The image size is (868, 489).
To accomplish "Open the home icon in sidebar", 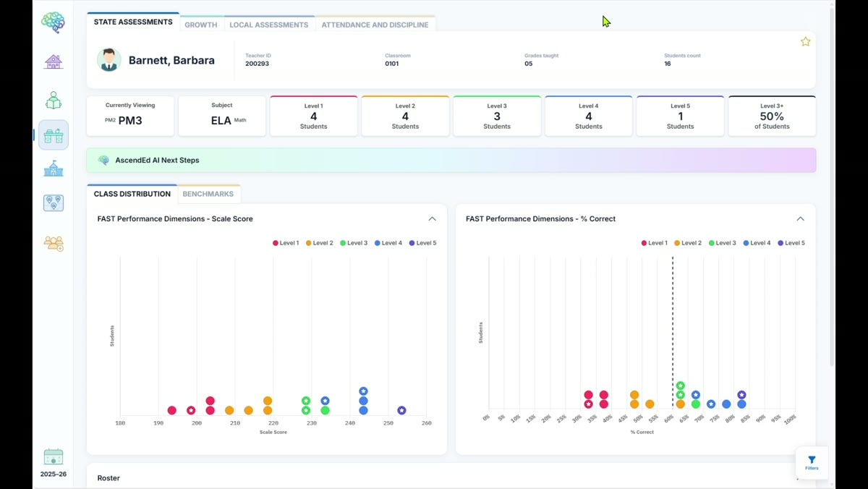I will [x=54, y=62].
